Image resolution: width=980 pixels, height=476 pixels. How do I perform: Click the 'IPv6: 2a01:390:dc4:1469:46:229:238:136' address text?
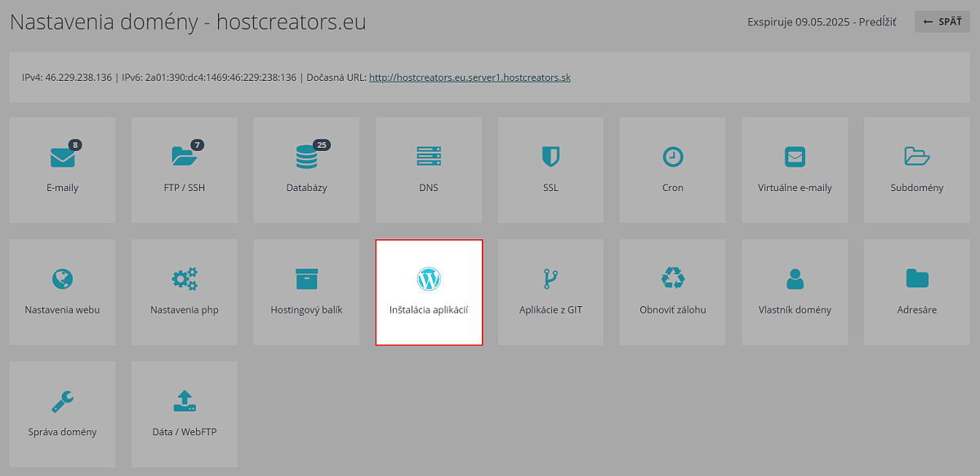[x=209, y=78]
